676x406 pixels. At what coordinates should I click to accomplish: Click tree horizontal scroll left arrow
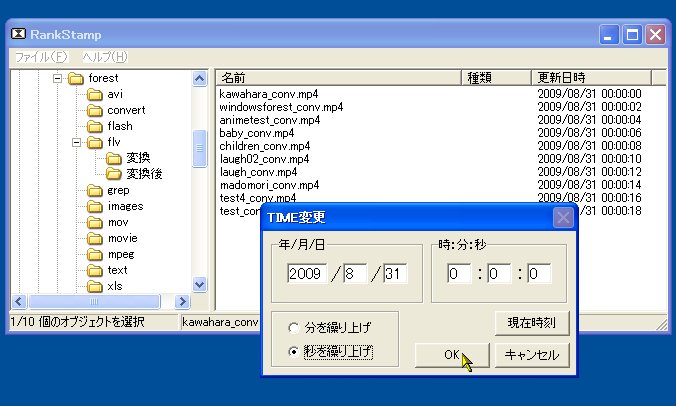point(19,301)
